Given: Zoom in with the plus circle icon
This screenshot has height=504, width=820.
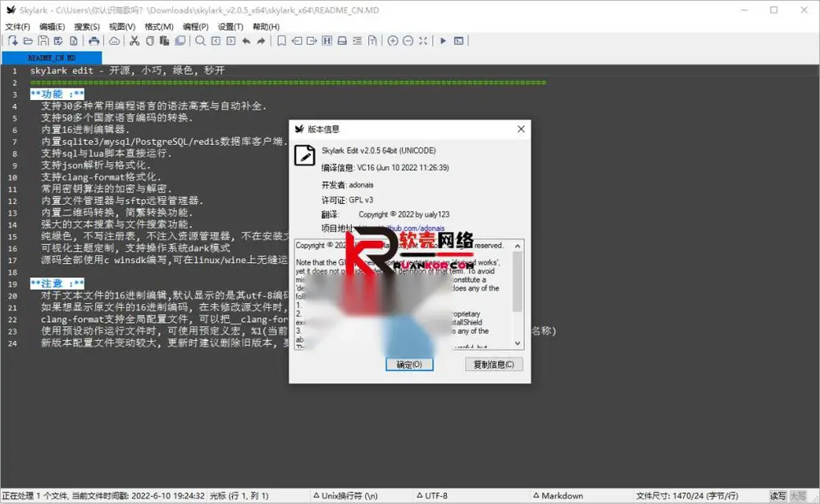Looking at the screenshot, I should point(393,41).
